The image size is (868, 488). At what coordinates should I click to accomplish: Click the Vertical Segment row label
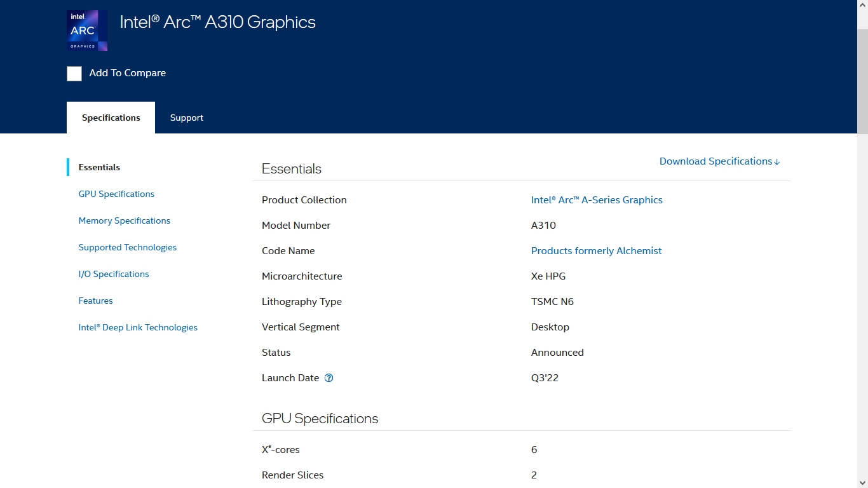301,327
